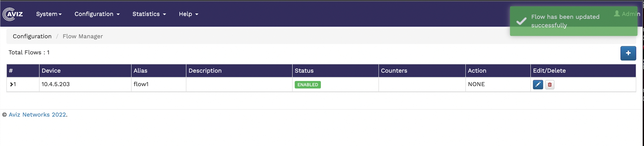Click the Device column header
This screenshot has width=644, height=146.
pos(51,71)
